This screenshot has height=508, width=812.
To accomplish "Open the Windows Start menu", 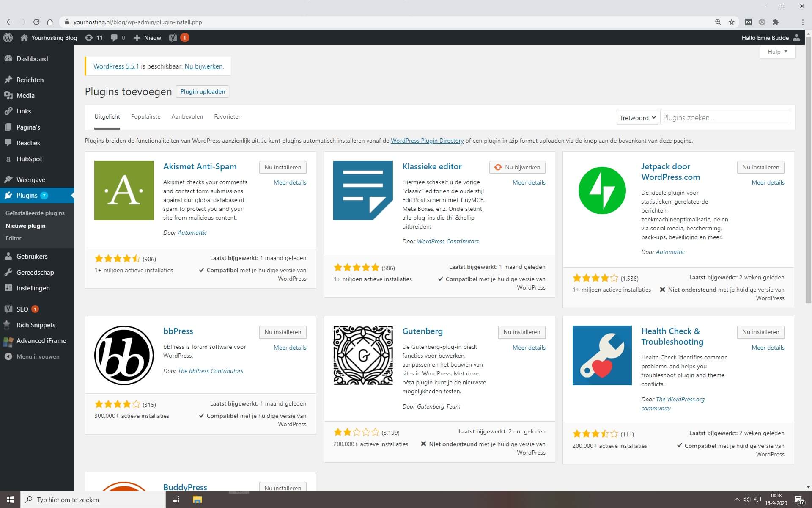I will pos(10,500).
